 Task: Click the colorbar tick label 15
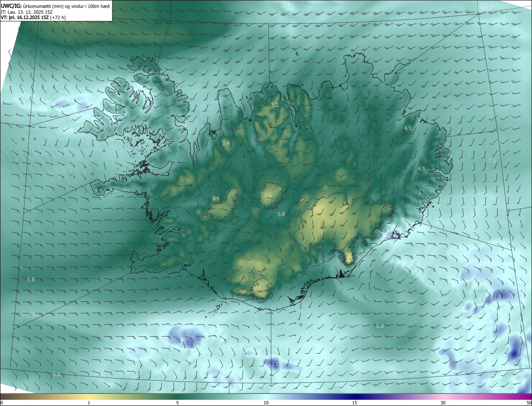tap(355, 403)
